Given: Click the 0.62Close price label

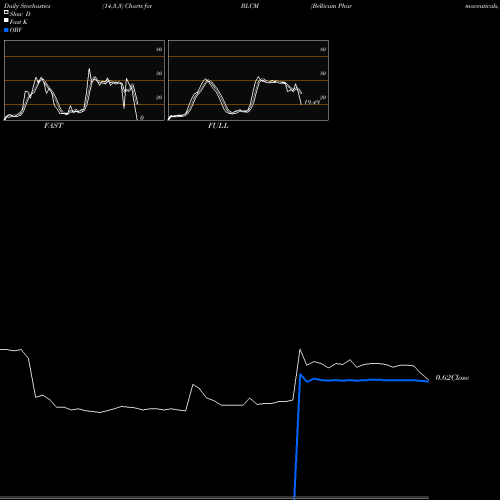Looking at the screenshot, I should [452, 378].
